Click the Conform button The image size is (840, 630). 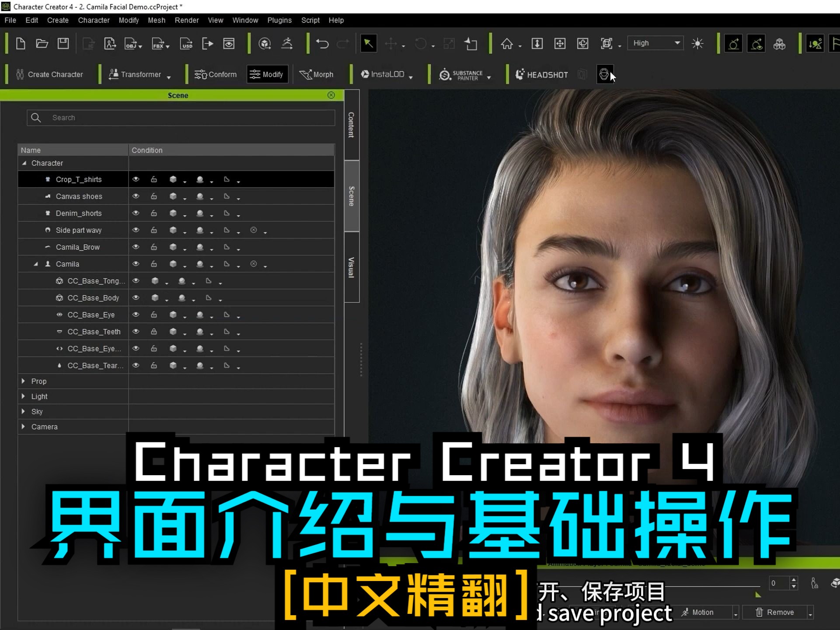tap(216, 74)
